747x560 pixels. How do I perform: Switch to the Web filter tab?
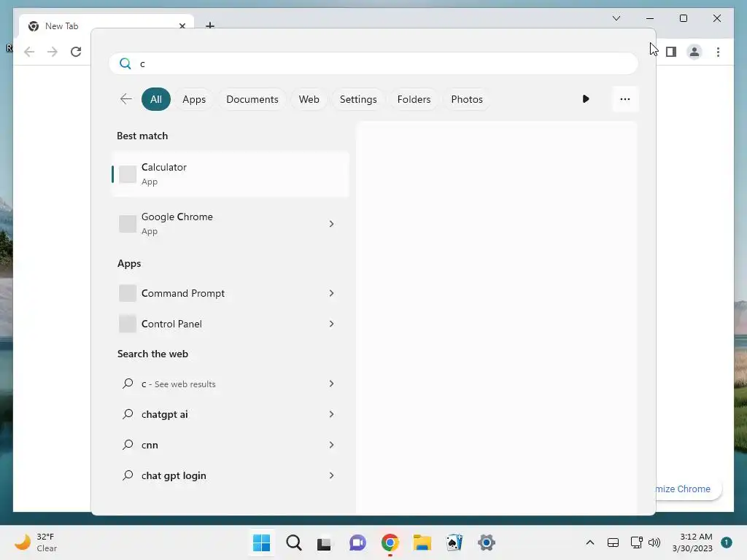pyautogui.click(x=309, y=99)
